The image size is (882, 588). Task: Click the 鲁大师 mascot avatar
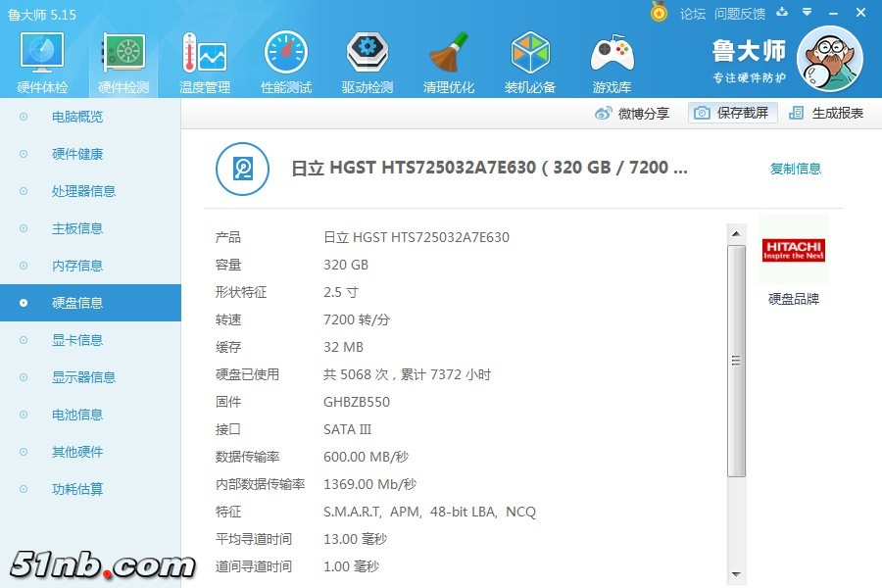[830, 59]
